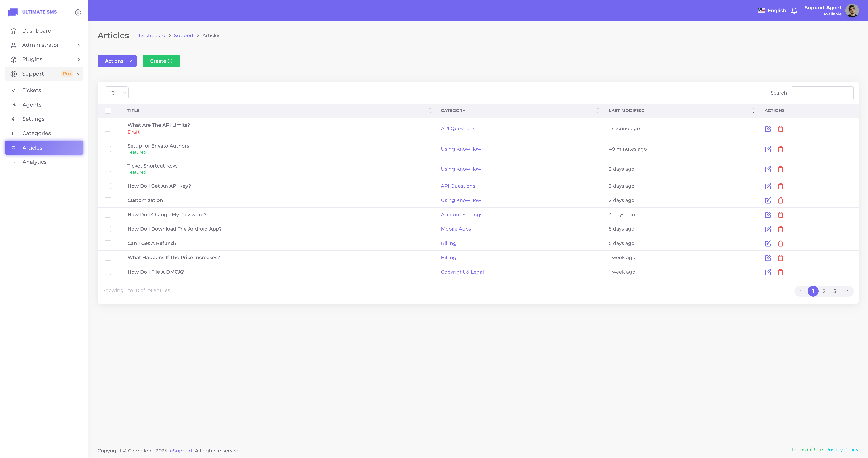This screenshot has height=458, width=868.
Task: Click edit icon for 'Can I Get A Refund?'
Action: click(768, 243)
